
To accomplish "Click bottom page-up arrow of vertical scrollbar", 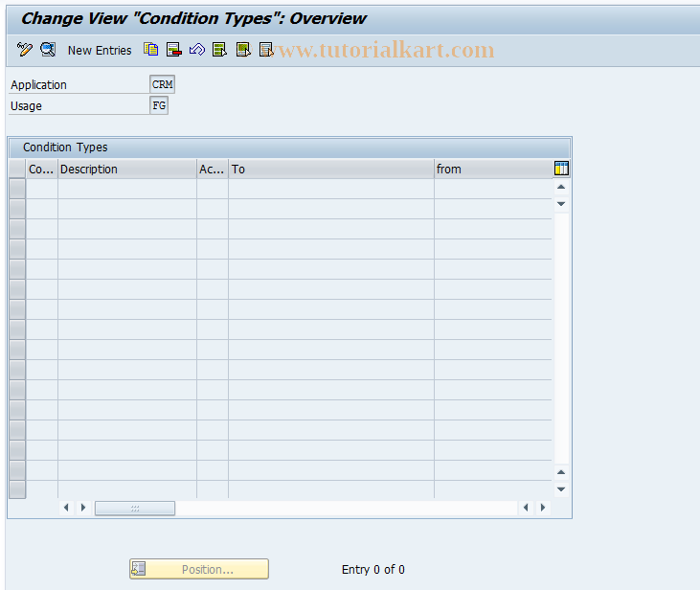I will coord(561,472).
